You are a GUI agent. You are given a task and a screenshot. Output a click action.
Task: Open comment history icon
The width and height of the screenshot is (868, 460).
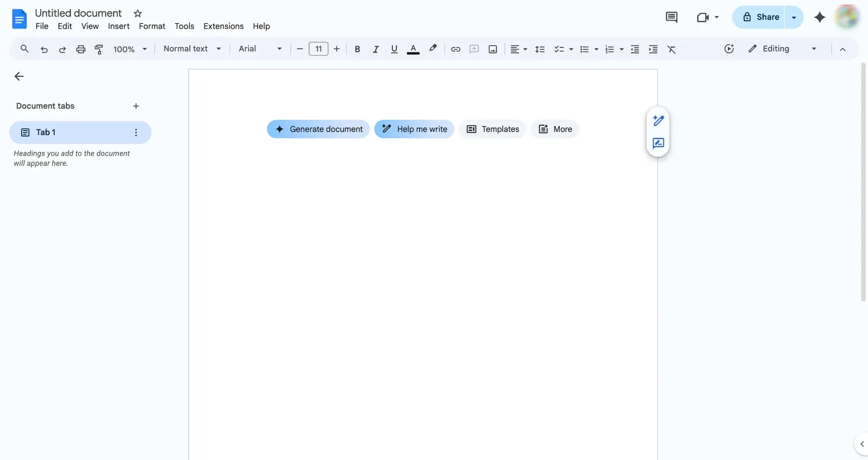tap(671, 17)
